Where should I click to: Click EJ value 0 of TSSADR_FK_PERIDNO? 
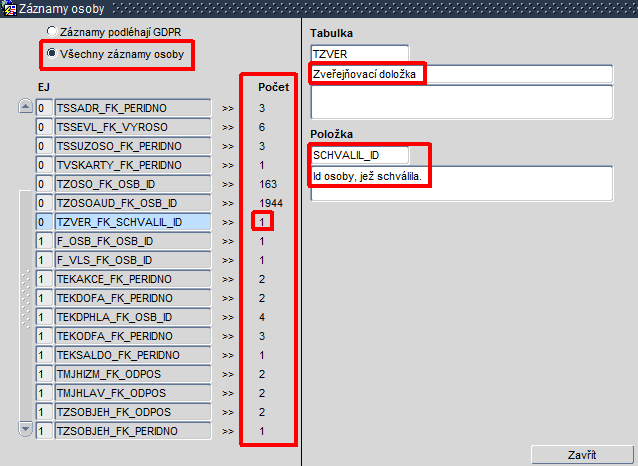pos(44,108)
